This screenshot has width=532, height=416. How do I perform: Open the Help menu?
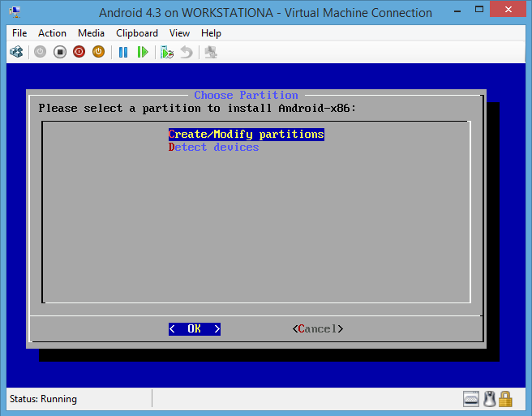coord(211,33)
